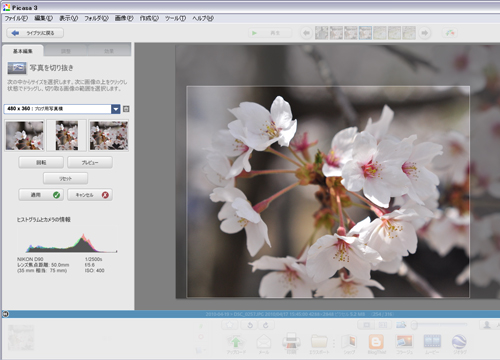500x360 pixels.
Task: Click the ISO: 400 value
Action: 95,270
